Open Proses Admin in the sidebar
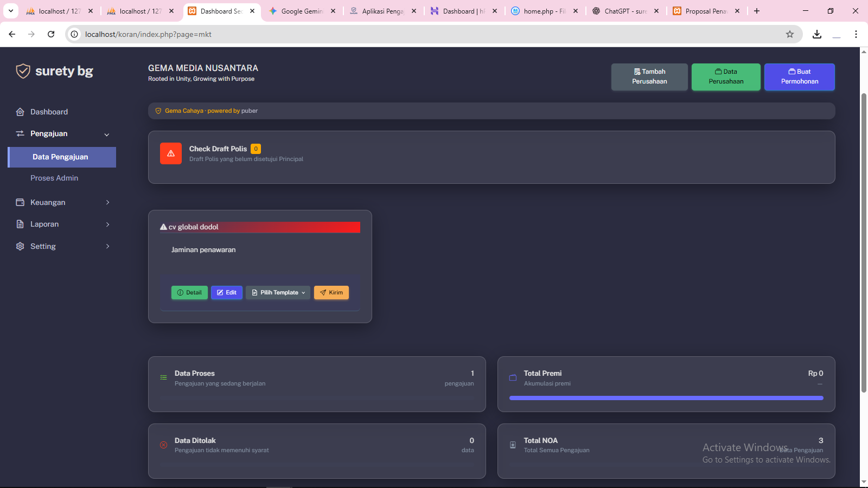Screen dimensions: 868x488 54,178
